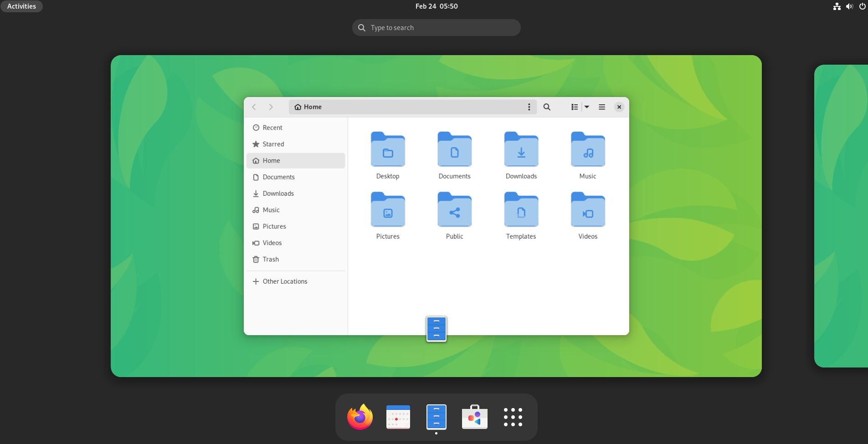Show all applications grid from dock

pos(513,417)
